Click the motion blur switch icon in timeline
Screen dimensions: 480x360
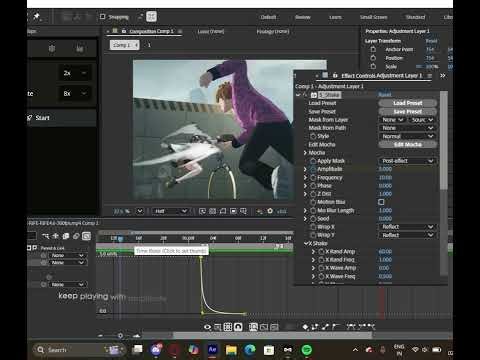pos(76,236)
